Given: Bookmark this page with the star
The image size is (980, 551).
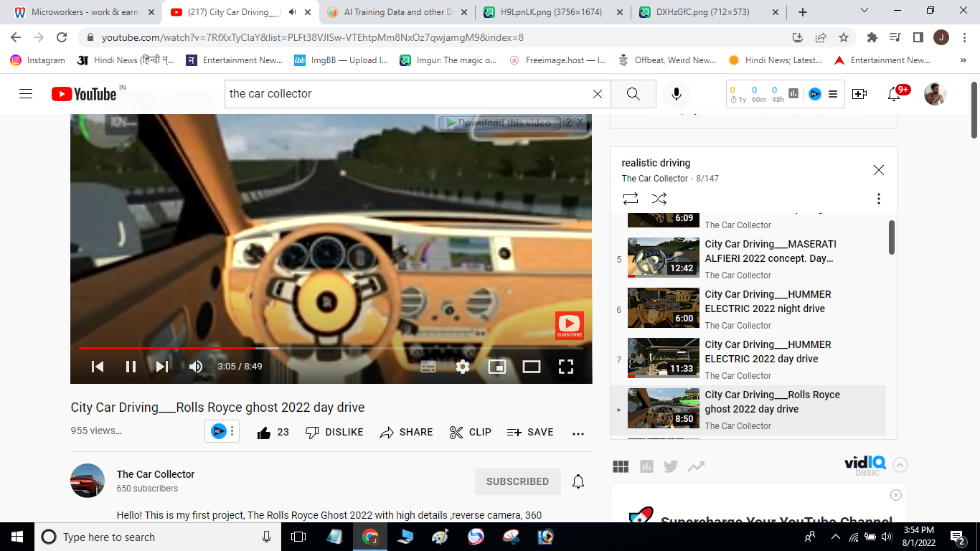Looking at the screenshot, I should pyautogui.click(x=844, y=37).
